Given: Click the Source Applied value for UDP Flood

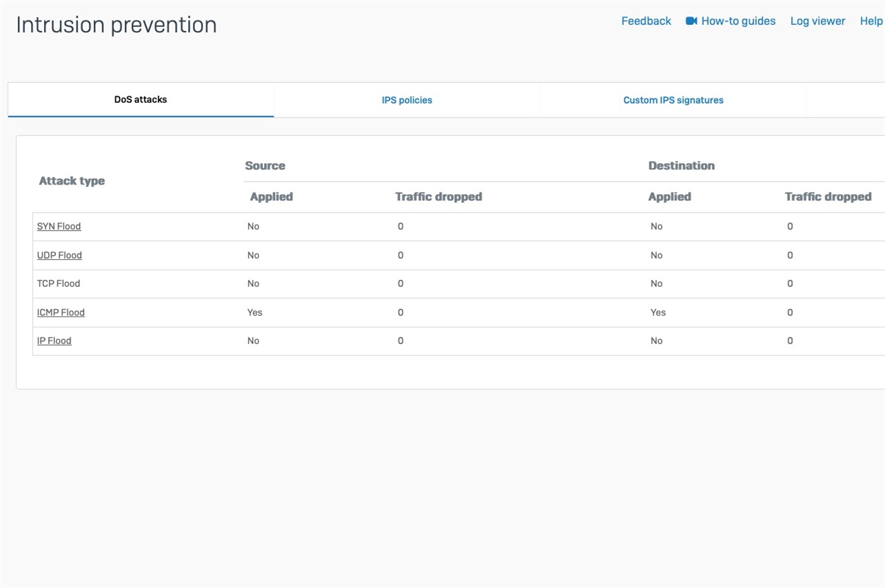Looking at the screenshot, I should tap(253, 256).
